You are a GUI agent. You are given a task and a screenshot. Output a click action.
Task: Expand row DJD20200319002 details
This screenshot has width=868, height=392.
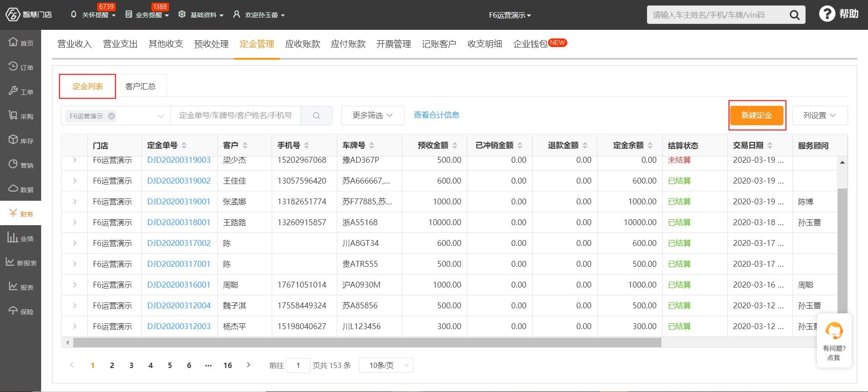[x=75, y=181]
